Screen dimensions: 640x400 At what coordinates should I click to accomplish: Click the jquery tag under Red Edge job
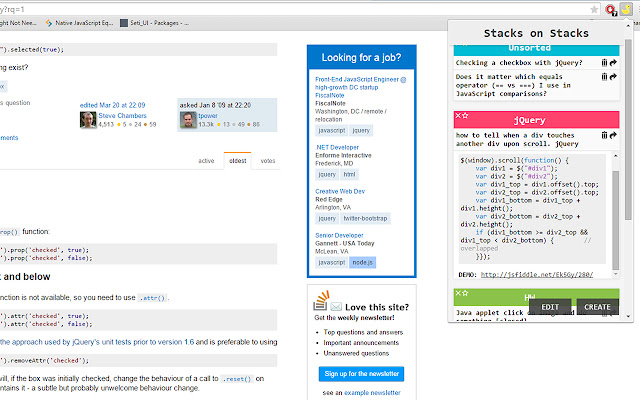(327, 218)
